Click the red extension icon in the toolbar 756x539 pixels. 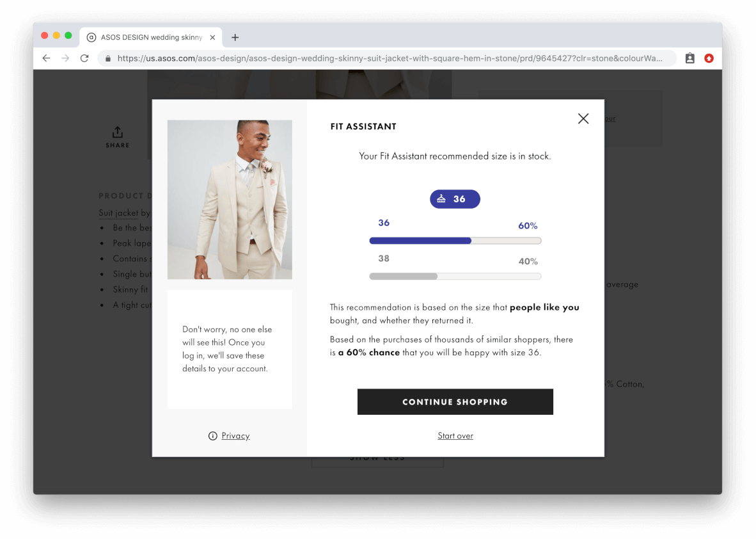point(709,58)
